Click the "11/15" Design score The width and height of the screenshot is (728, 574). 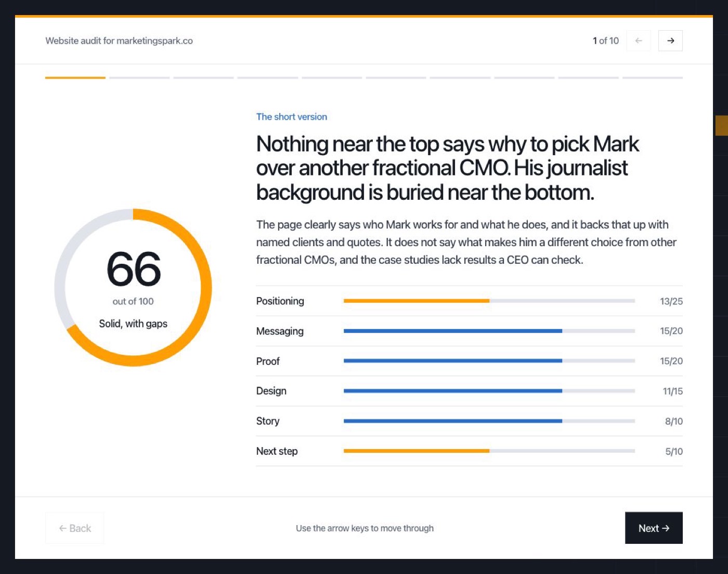673,391
